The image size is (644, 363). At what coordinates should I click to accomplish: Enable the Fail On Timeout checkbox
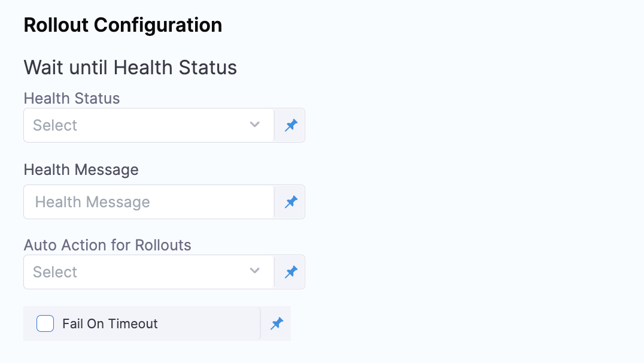pos(45,323)
